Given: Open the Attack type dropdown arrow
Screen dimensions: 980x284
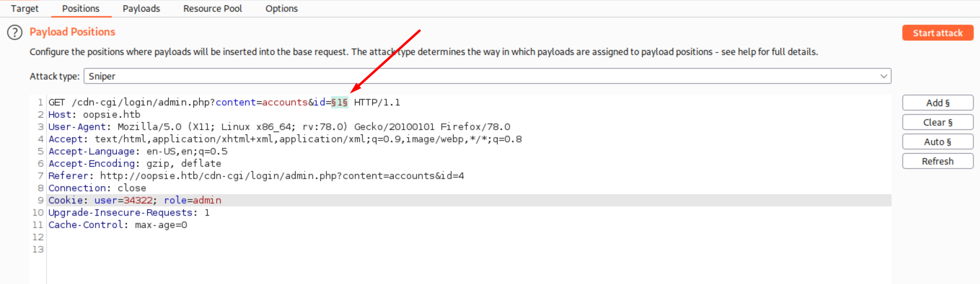Looking at the screenshot, I should 883,76.
